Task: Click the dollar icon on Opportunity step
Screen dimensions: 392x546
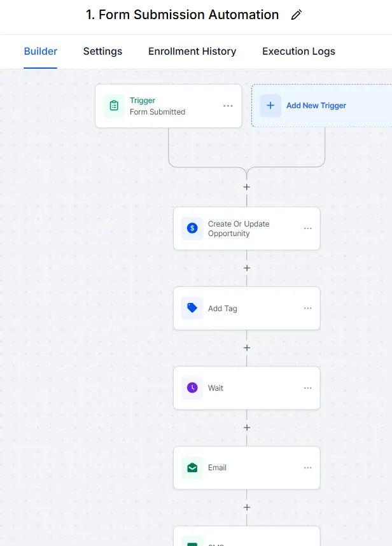Action: [192, 228]
